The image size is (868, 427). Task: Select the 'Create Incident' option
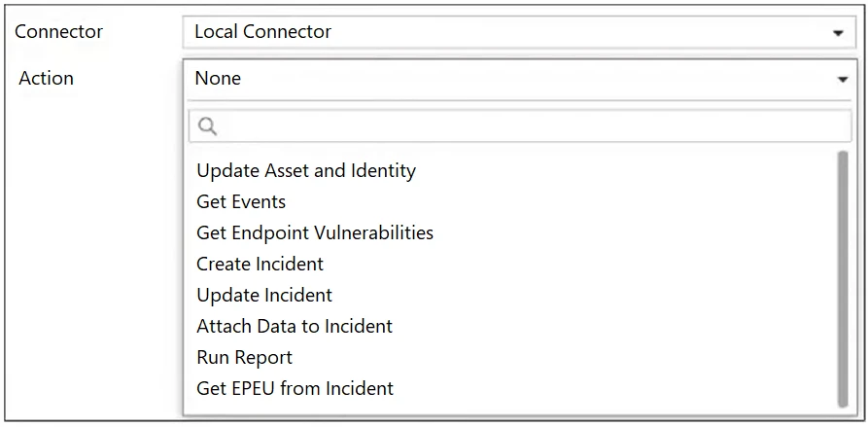click(x=260, y=265)
